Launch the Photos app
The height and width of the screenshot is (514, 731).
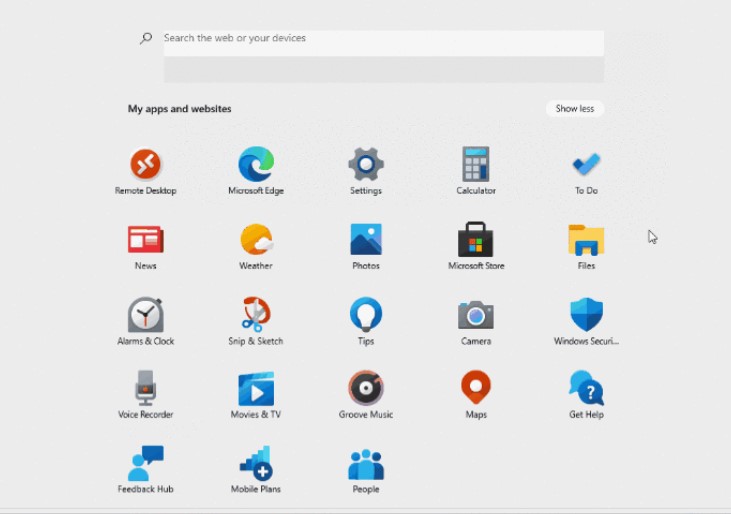(366, 240)
